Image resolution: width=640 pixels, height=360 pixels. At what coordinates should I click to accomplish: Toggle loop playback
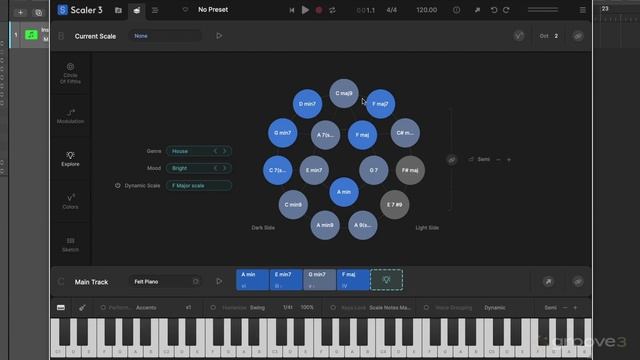click(332, 10)
